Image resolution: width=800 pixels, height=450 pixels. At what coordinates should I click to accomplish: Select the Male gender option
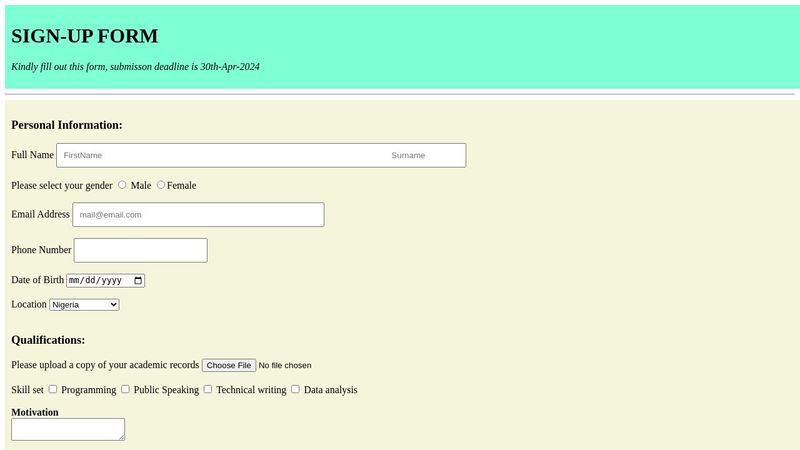[123, 185]
